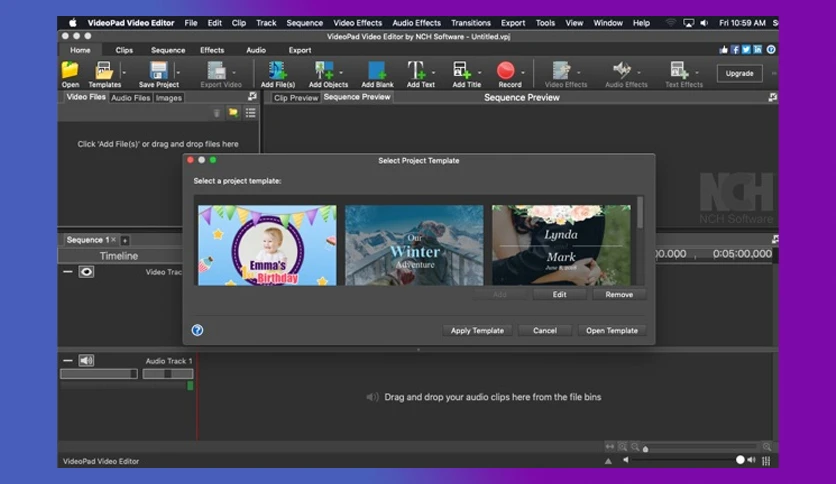
Task: Switch file bin to list view icon
Action: 251,113
